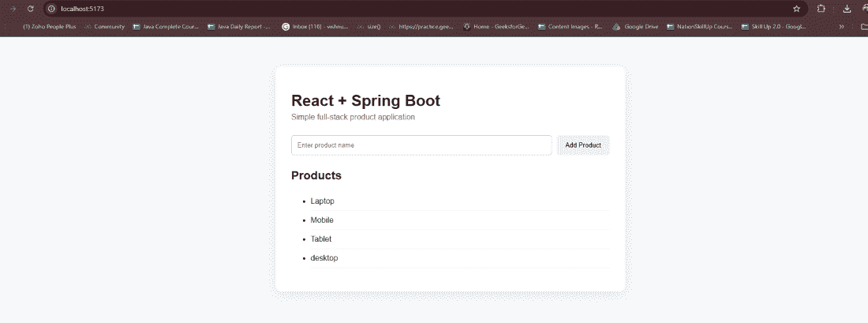
Task: Open the Inbox Gmail bookmark
Action: pyautogui.click(x=315, y=26)
